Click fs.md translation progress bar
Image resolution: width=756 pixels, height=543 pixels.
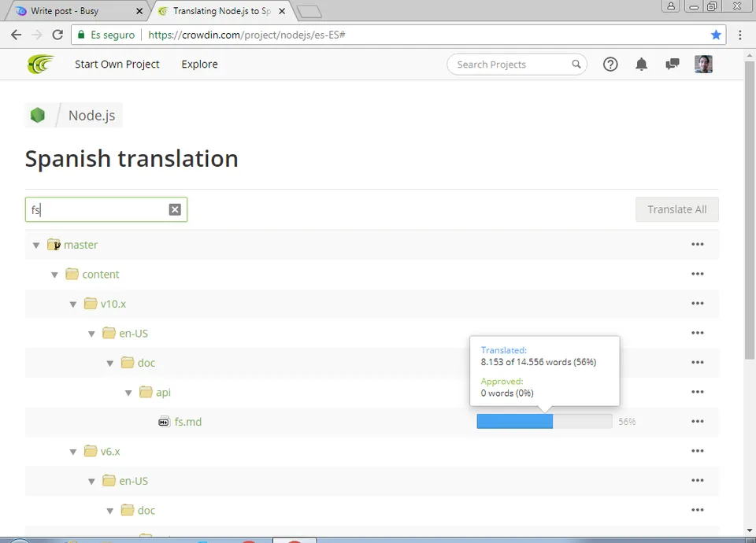tap(544, 421)
